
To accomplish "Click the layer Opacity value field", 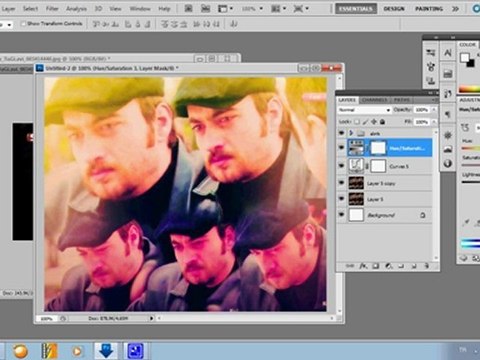I will coord(422,110).
